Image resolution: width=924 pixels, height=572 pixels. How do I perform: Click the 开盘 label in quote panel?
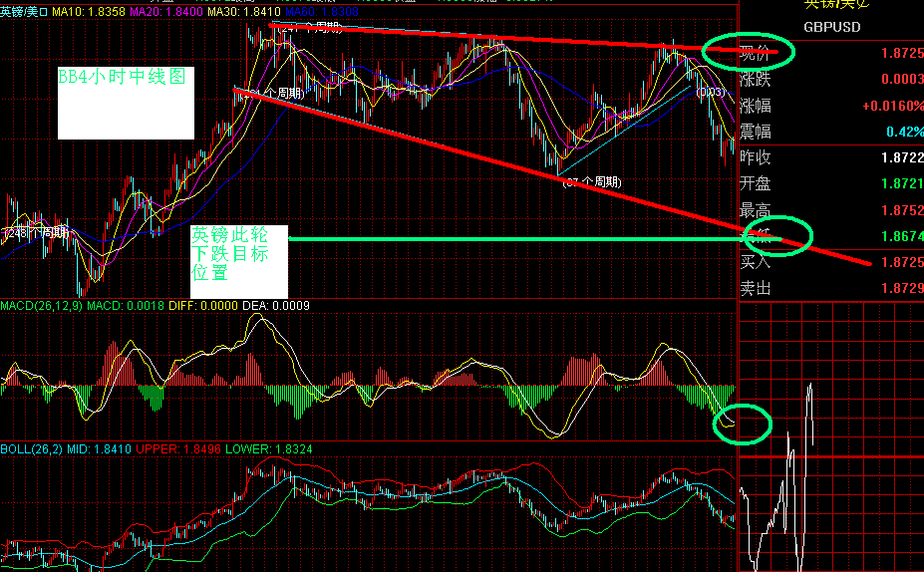[755, 183]
